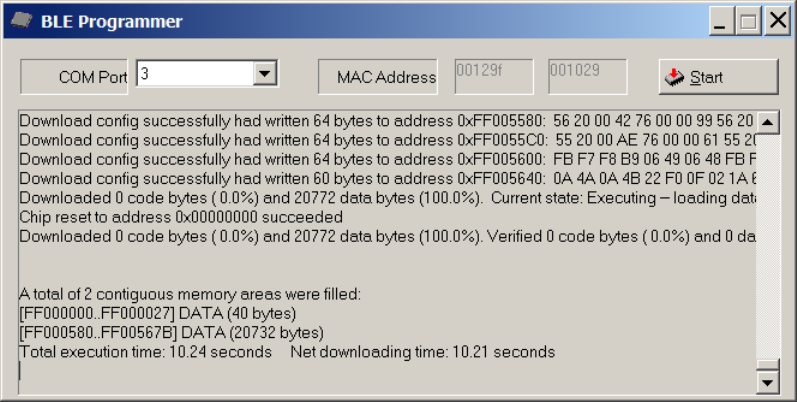
Task: Click the BLE Programmer title bar text
Action: tap(111, 21)
